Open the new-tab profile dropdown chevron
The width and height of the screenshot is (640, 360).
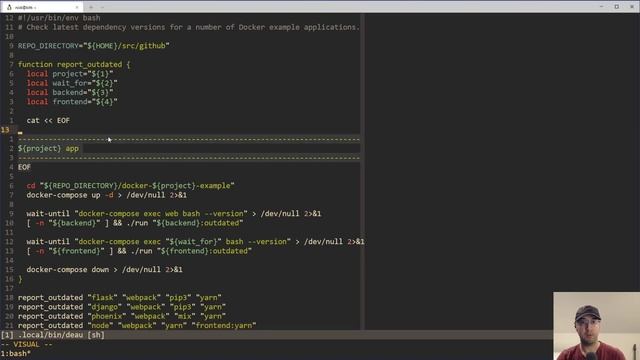(102, 7)
